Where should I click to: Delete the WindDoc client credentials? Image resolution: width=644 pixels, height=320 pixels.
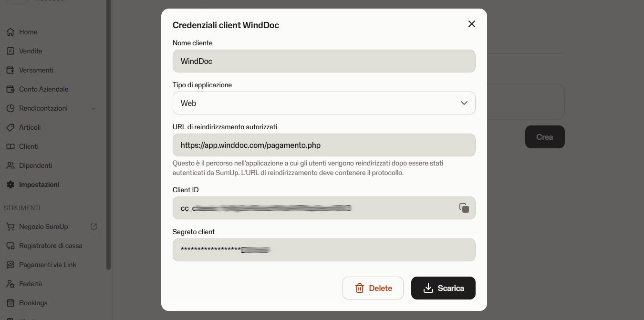373,288
